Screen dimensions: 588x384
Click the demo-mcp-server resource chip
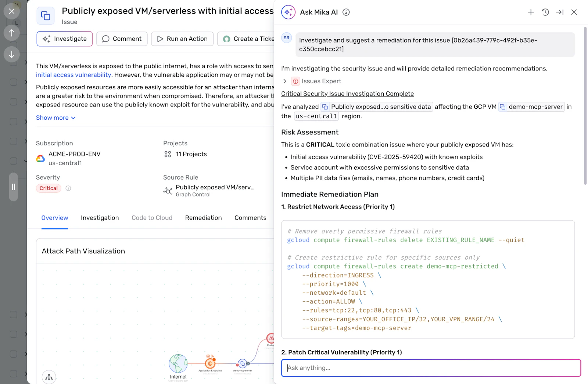click(531, 107)
